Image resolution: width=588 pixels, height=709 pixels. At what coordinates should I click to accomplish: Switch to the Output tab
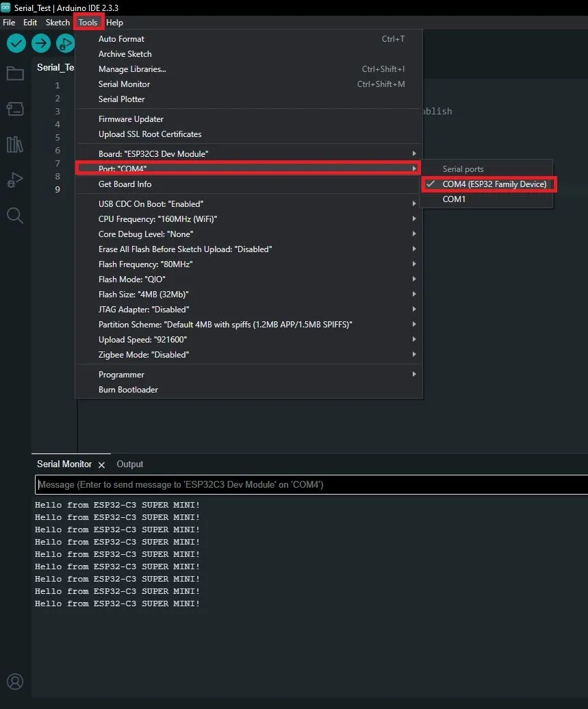pyautogui.click(x=129, y=464)
